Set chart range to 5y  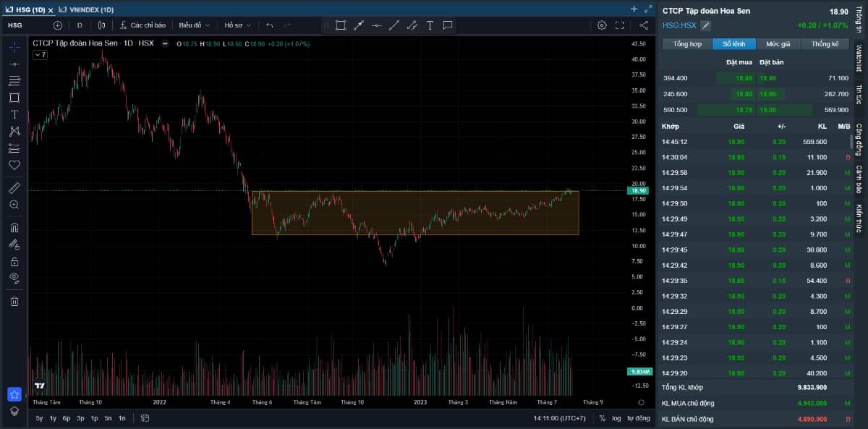(40, 418)
